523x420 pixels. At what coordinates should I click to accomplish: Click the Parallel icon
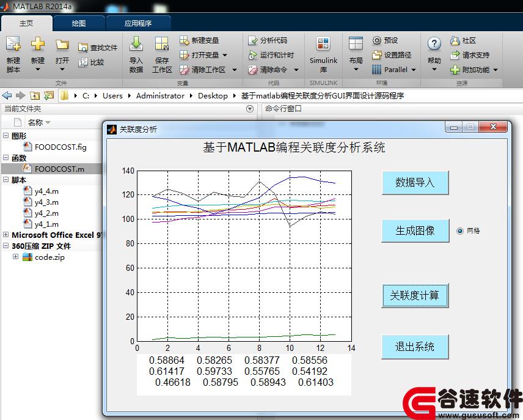376,70
